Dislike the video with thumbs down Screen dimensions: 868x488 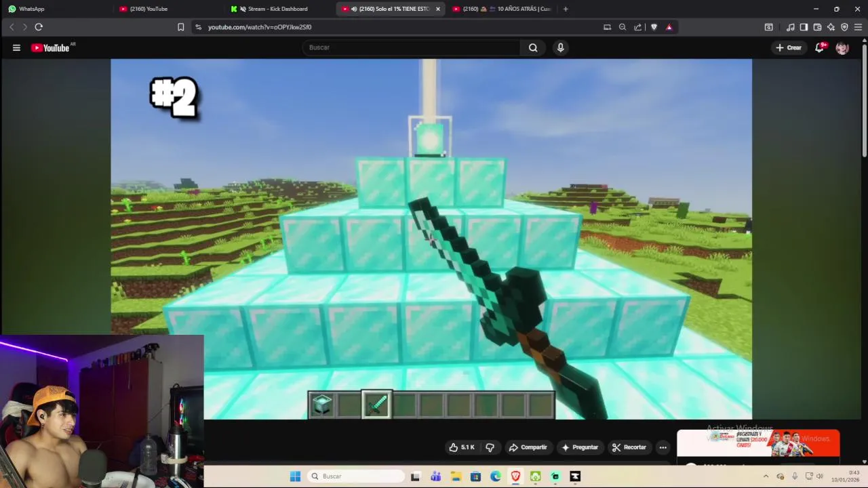pos(490,447)
